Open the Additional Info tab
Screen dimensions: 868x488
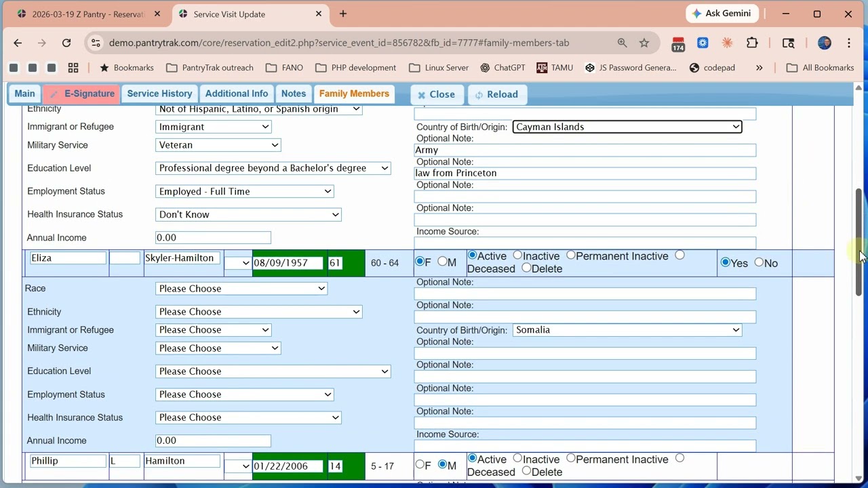[x=237, y=94]
